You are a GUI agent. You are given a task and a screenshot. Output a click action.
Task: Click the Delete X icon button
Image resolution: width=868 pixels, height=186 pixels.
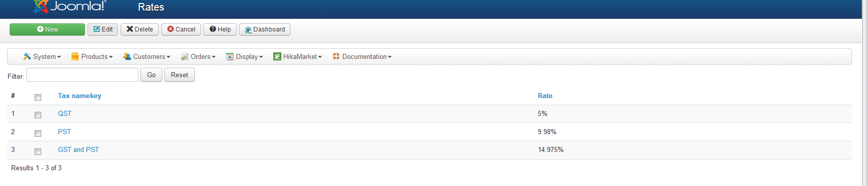coord(140,29)
